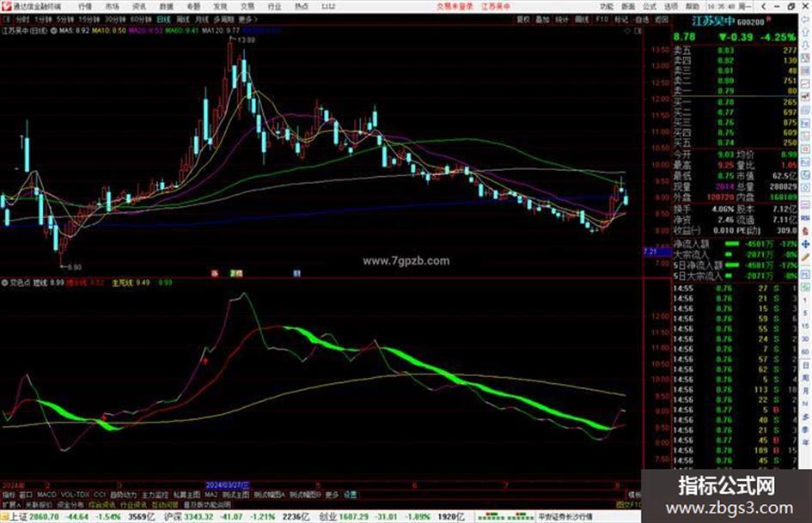Click the 上证 index in status bar
Image resolution: width=812 pixels, height=523 pixels.
click(x=17, y=517)
